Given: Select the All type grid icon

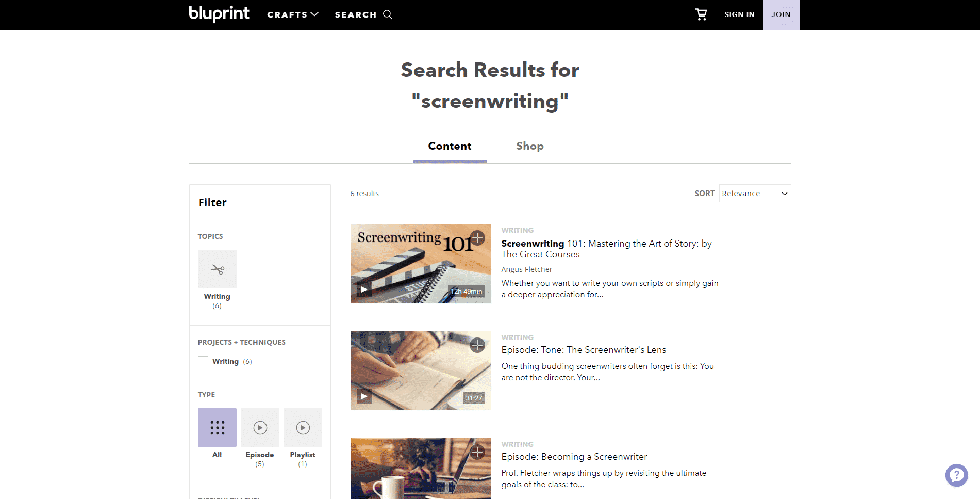Looking at the screenshot, I should 217,427.
